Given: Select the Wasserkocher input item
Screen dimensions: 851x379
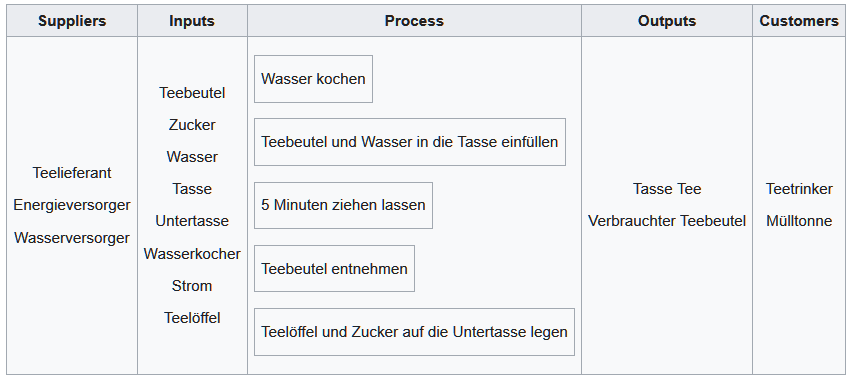Looking at the screenshot, I should point(192,254).
